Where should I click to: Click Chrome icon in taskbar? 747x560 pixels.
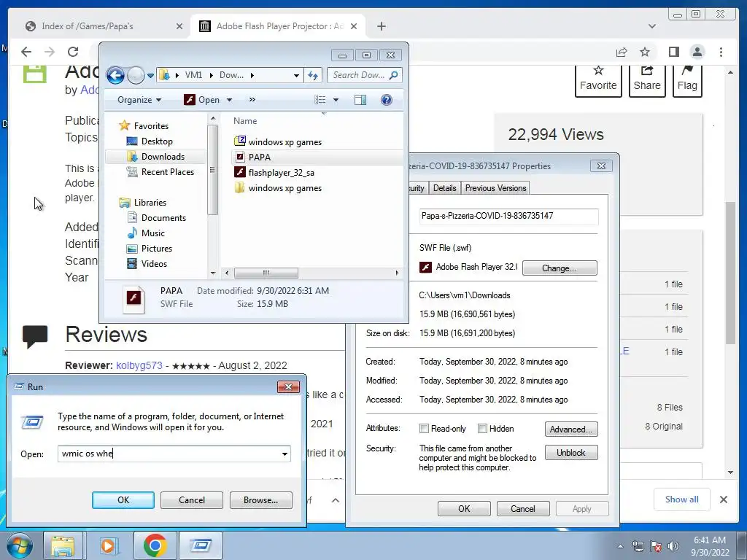click(x=155, y=545)
